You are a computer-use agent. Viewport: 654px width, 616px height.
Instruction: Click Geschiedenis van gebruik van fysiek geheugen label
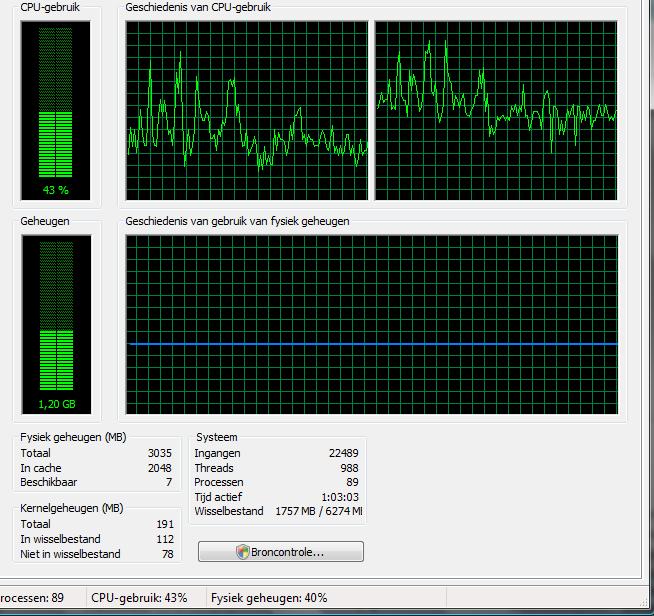pyautogui.click(x=237, y=221)
